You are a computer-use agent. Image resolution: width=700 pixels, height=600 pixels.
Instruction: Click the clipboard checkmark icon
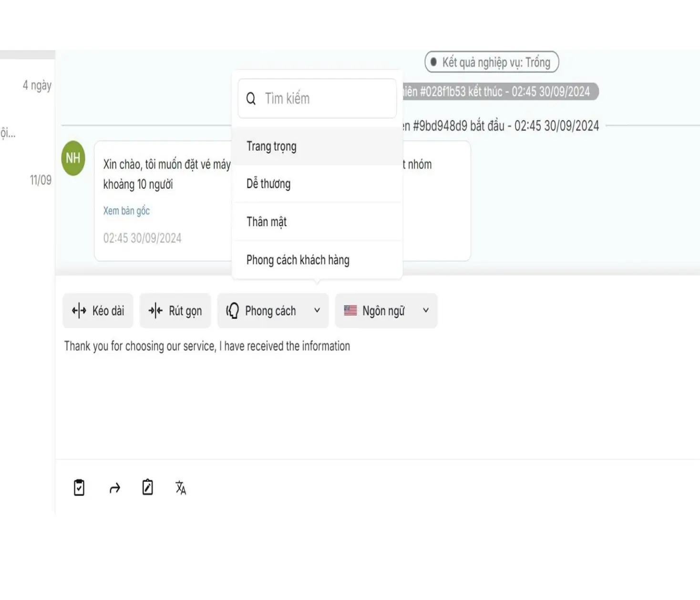pos(79,487)
